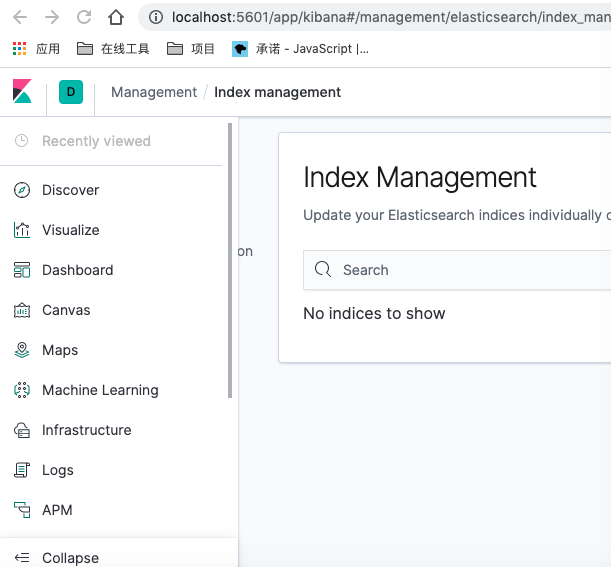Focus the indices Search field

coord(457,270)
